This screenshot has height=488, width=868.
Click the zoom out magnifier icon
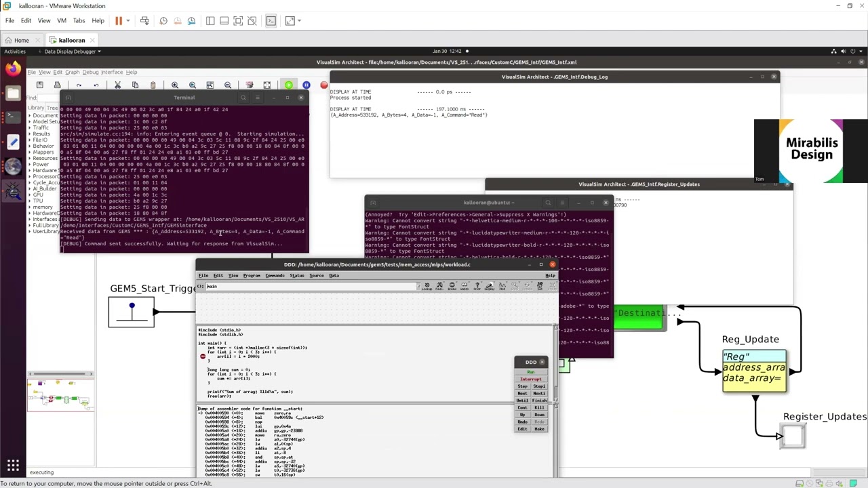(x=228, y=85)
